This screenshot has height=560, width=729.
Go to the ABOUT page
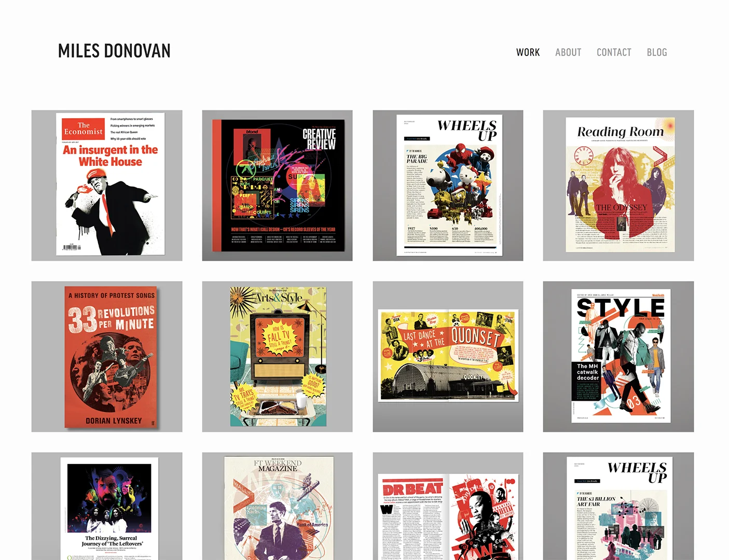tap(568, 52)
